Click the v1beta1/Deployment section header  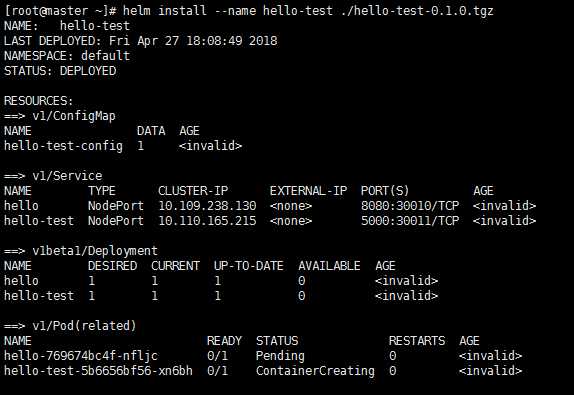81,251
